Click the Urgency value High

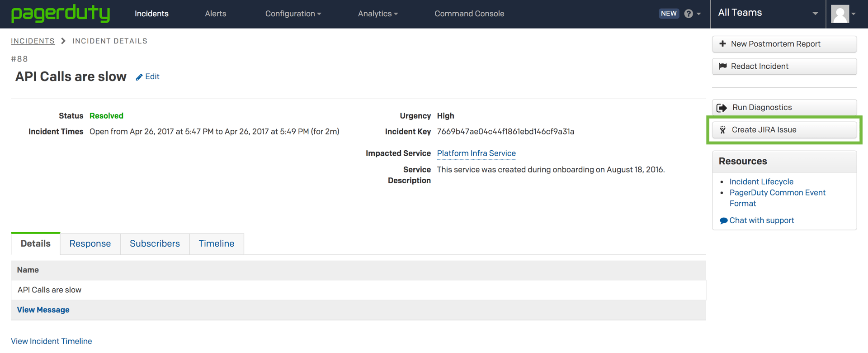tap(445, 116)
